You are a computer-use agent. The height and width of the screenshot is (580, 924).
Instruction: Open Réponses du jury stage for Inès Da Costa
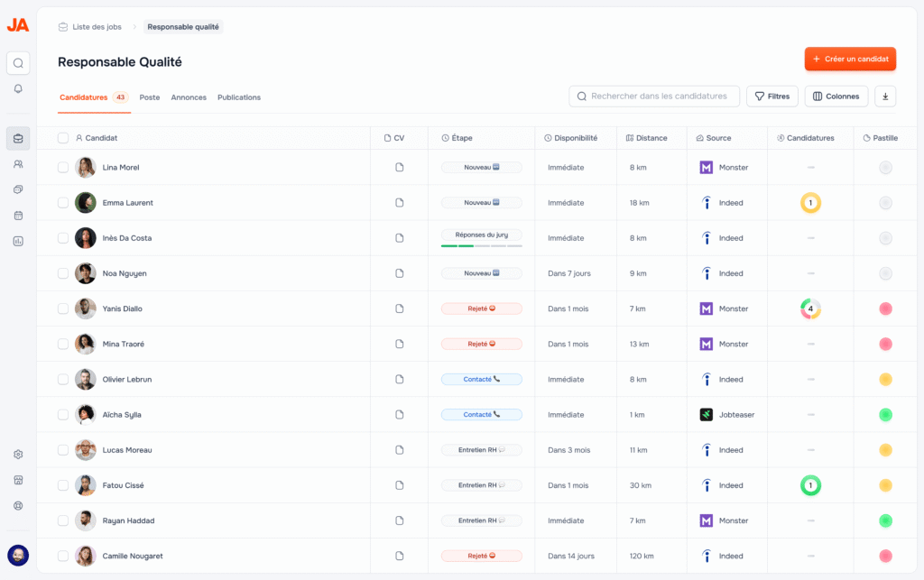tap(482, 235)
